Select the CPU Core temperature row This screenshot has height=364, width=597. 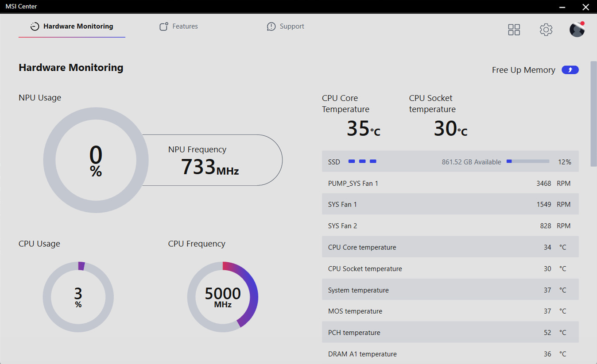pos(450,247)
